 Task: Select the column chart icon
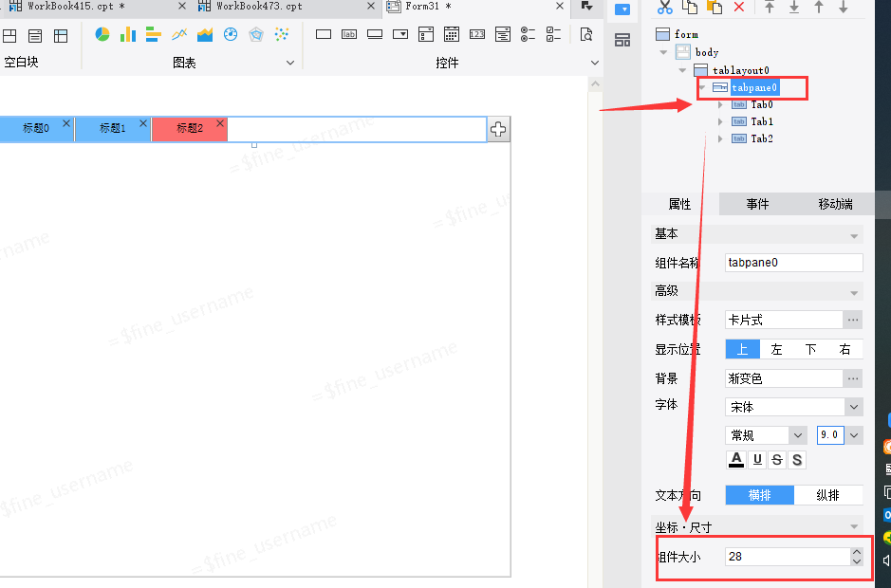click(128, 35)
